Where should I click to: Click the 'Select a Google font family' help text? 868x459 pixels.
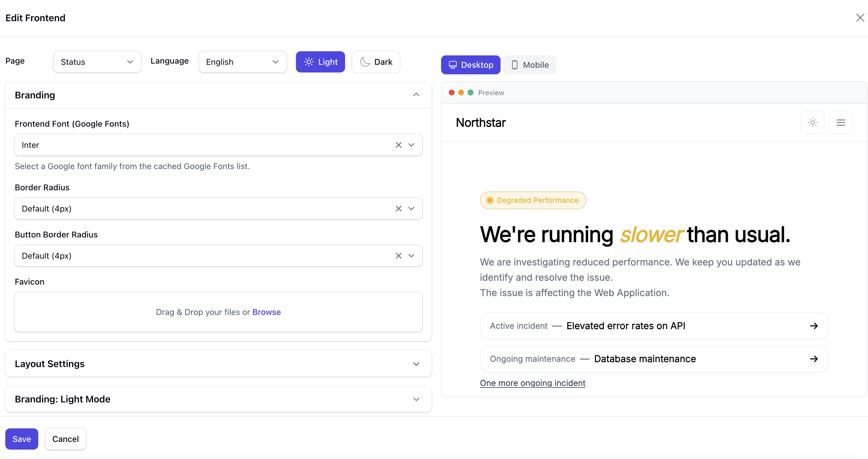[x=132, y=166]
